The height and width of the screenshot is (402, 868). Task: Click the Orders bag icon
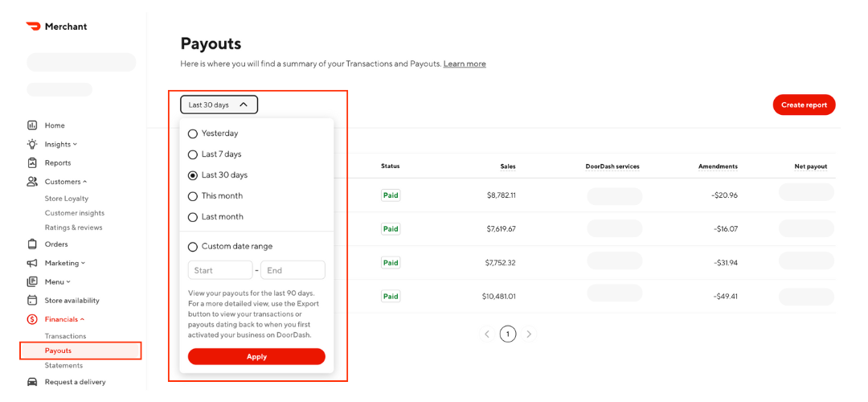pos(32,244)
